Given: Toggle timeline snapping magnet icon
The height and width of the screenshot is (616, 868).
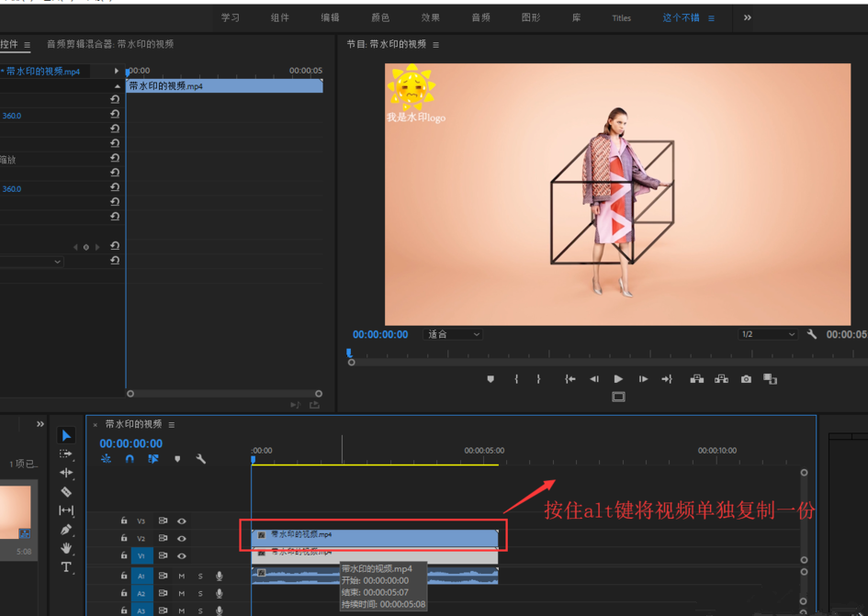Looking at the screenshot, I should [130, 459].
